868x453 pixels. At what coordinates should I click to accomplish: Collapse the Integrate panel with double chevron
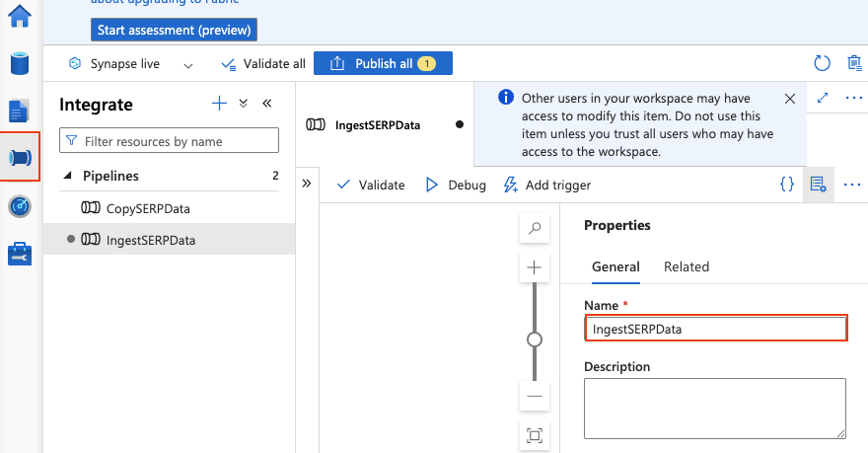pos(266,104)
